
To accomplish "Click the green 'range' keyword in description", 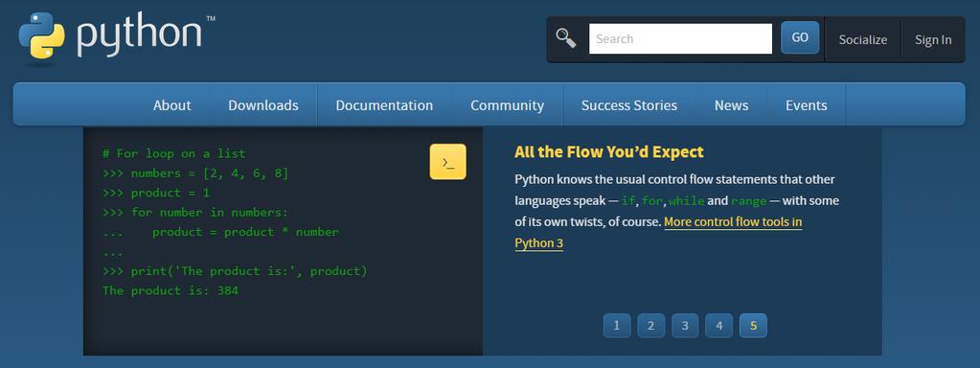I will pyautogui.click(x=749, y=201).
